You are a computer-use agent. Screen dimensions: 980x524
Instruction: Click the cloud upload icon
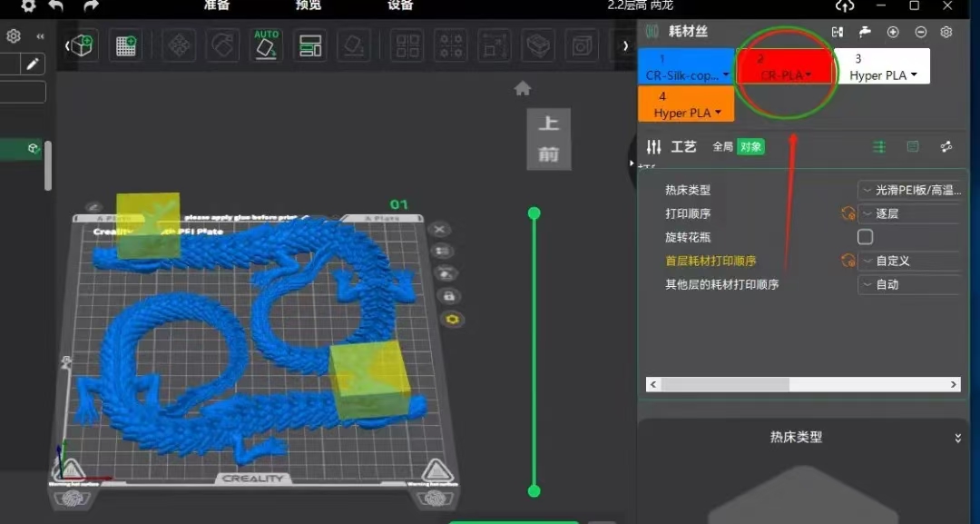point(845,5)
